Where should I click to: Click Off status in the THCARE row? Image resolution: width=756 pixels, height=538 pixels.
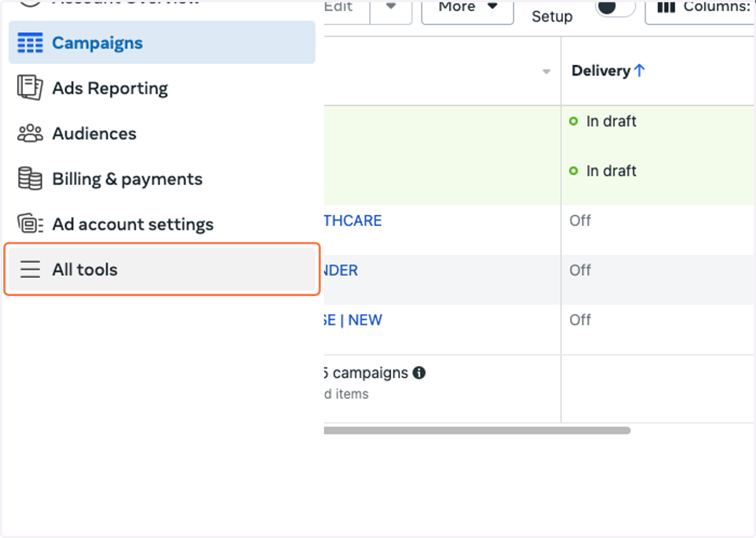[580, 221]
